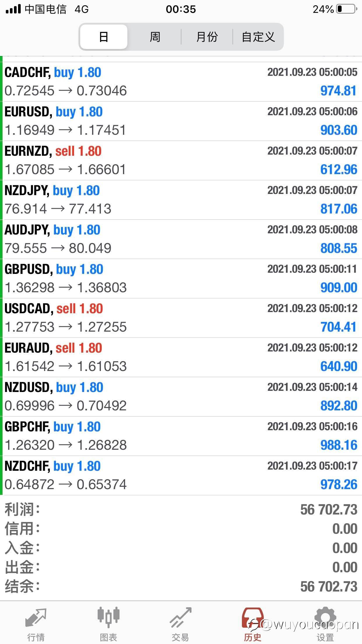The height and width of the screenshot is (644, 362).
Task: Tap the 结余 balance summary row
Action: click(181, 587)
